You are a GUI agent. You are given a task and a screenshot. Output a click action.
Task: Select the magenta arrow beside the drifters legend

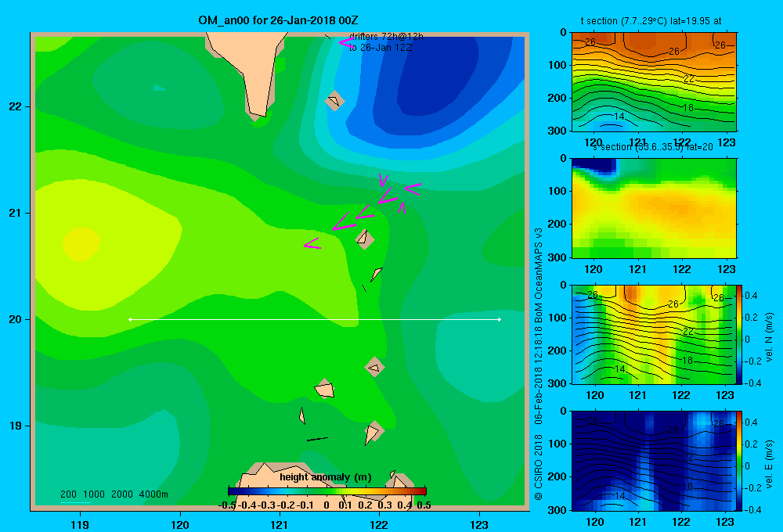coord(347,43)
